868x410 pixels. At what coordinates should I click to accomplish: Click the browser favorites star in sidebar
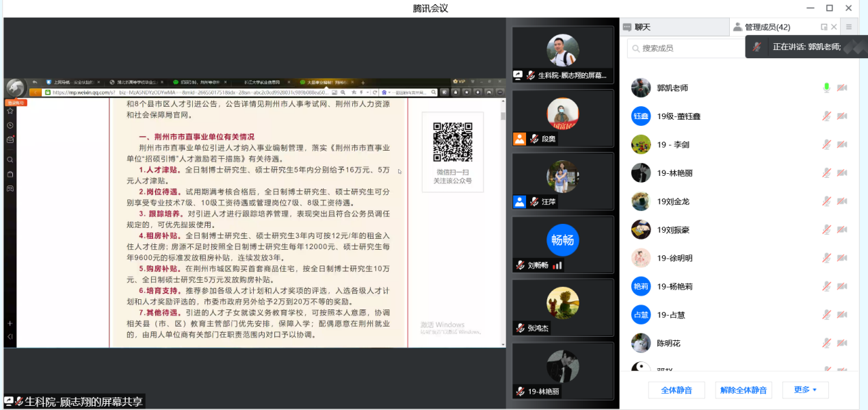[10, 111]
